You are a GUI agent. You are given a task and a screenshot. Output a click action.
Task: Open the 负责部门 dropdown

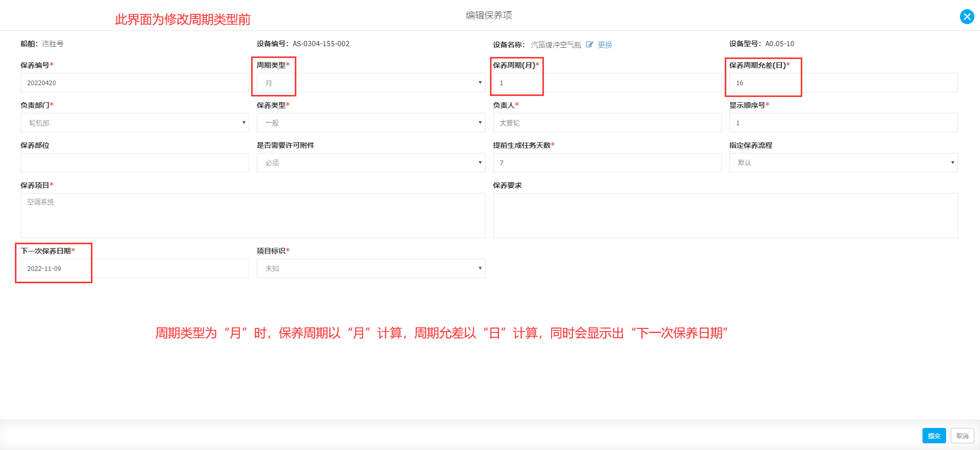click(135, 123)
